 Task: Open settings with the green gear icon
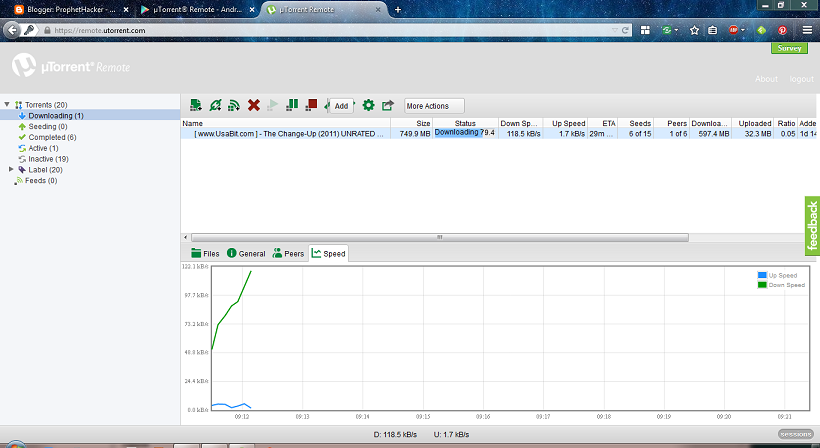tap(368, 105)
